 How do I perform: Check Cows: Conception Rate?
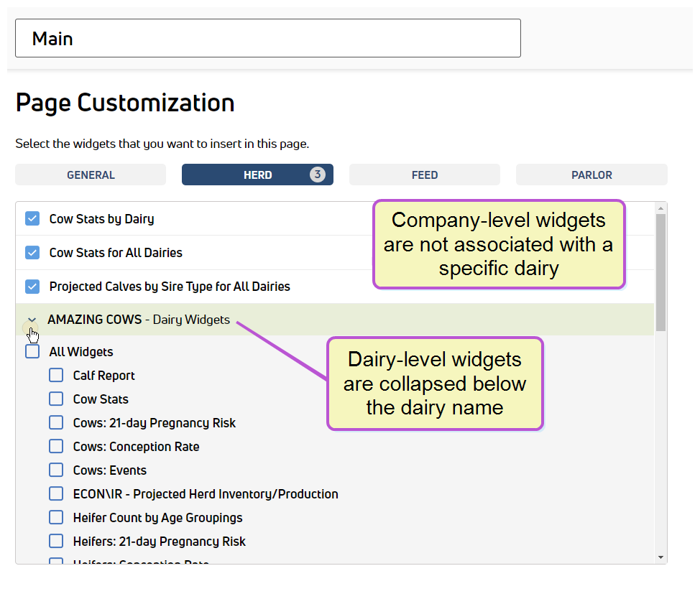[x=56, y=446]
